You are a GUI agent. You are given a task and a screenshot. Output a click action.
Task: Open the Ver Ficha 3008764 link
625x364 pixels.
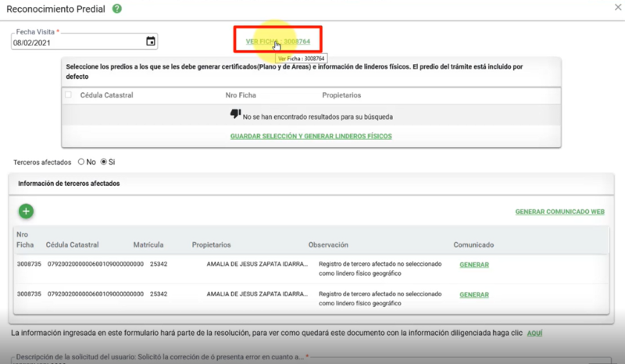278,41
